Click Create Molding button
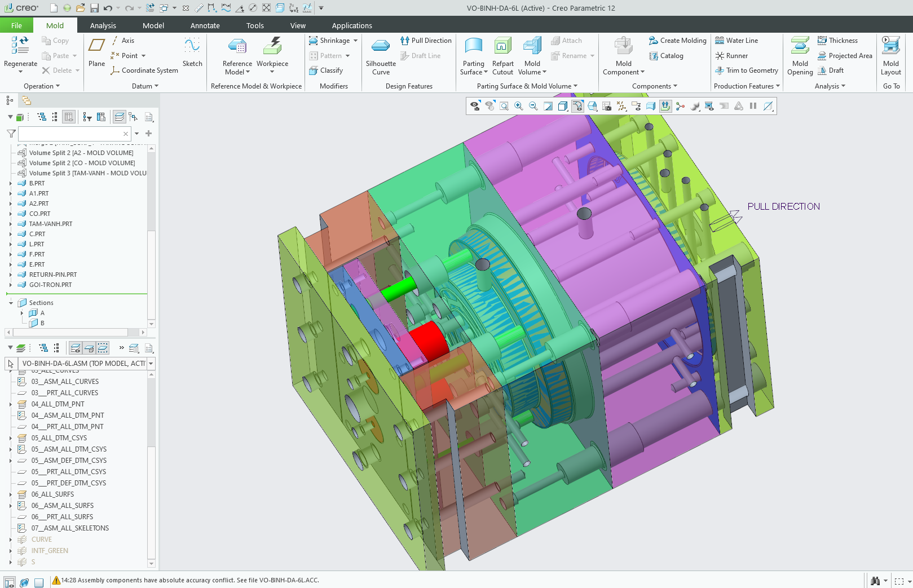This screenshot has width=913, height=588. coord(677,41)
